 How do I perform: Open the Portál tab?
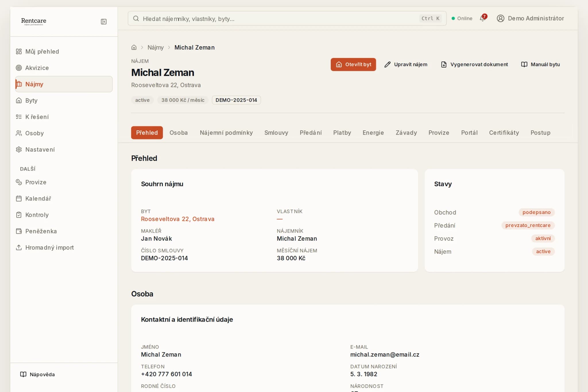pos(469,133)
